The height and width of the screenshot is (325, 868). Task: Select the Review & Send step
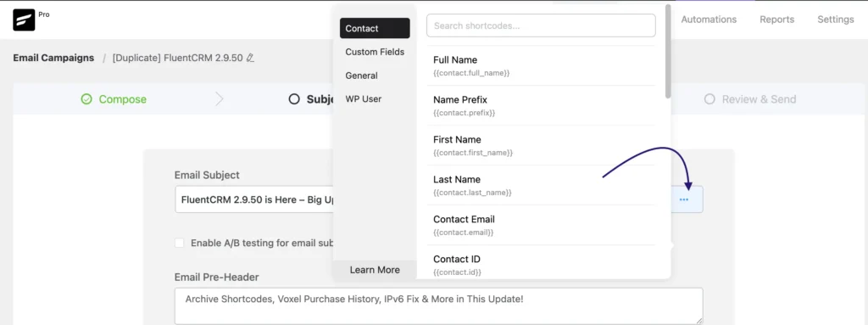click(x=750, y=99)
